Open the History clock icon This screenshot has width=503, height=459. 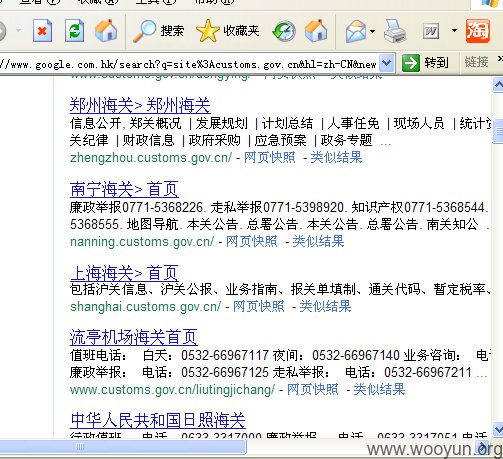[284, 31]
